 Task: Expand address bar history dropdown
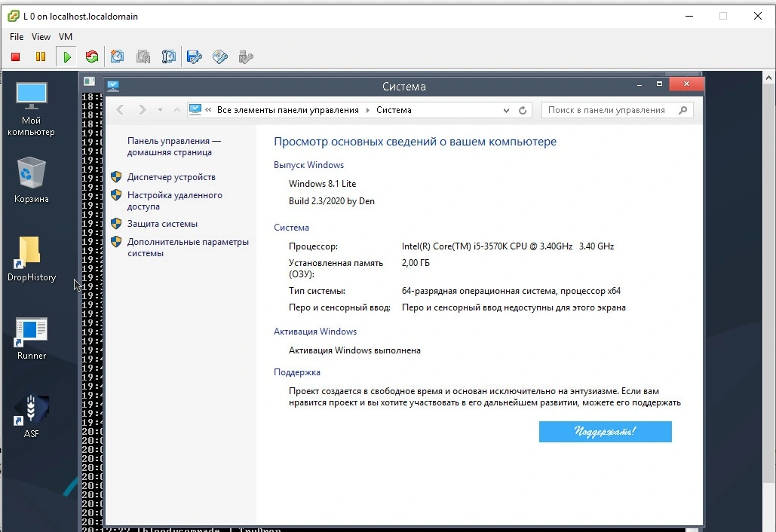tap(506, 110)
